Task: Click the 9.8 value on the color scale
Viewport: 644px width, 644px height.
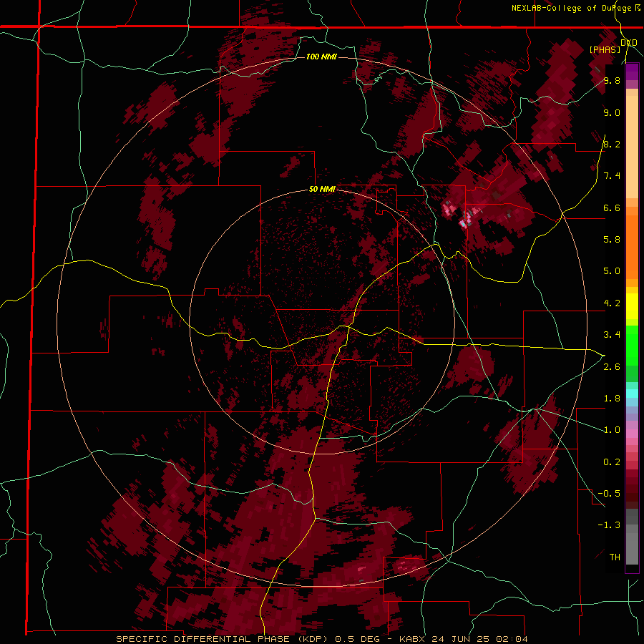Action: click(x=612, y=80)
